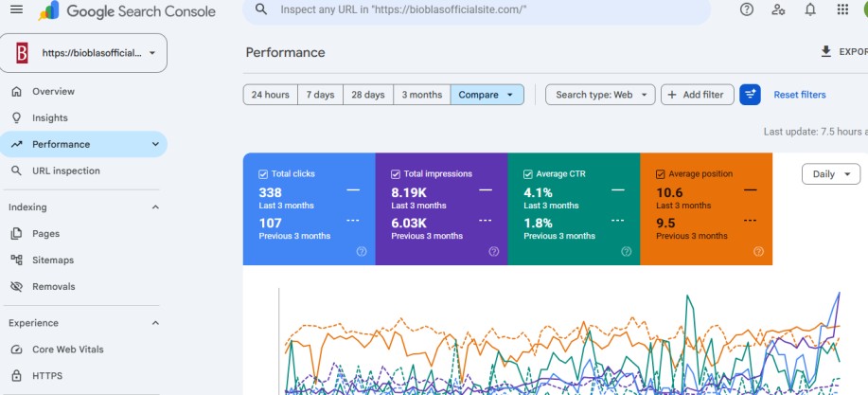Screen dimensions: 868x395
Task: Select the 28 days range tab
Action: 367,95
